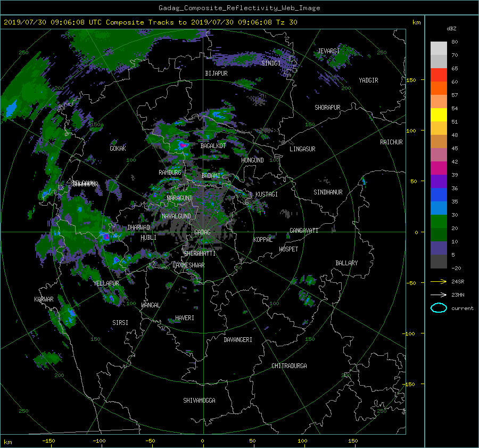The image size is (479, 448).
Task: Click the 'Gadag_Composite_Reflectivity_Web_Image' title text
Action: [x=239, y=8]
